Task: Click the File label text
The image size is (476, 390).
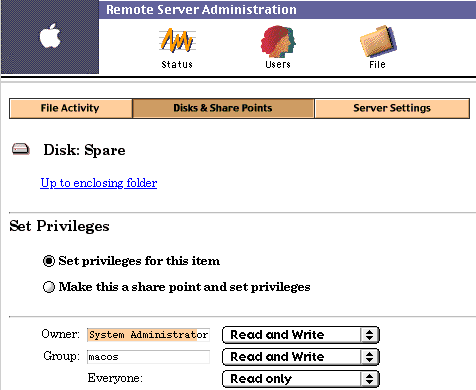Action: 377,64
